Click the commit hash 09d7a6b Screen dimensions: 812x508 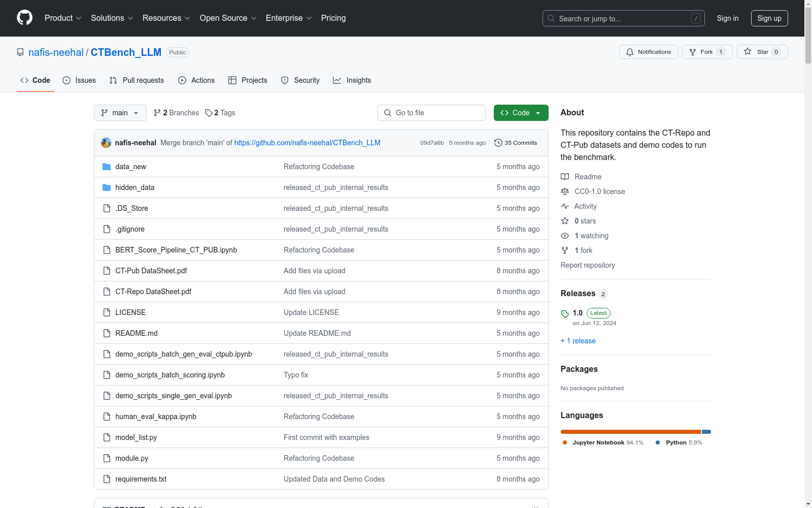point(432,143)
